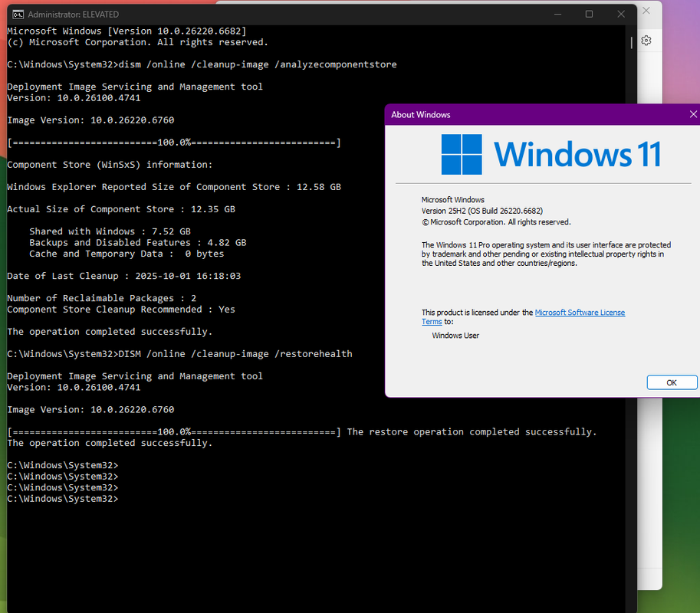Close the background window behind the console
Screen dimensions: 700x613
(x=646, y=11)
